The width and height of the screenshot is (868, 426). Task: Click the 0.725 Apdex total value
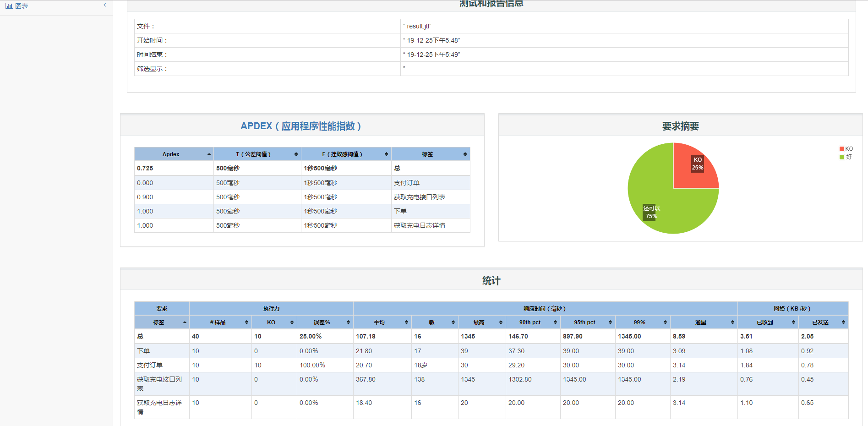[145, 168]
